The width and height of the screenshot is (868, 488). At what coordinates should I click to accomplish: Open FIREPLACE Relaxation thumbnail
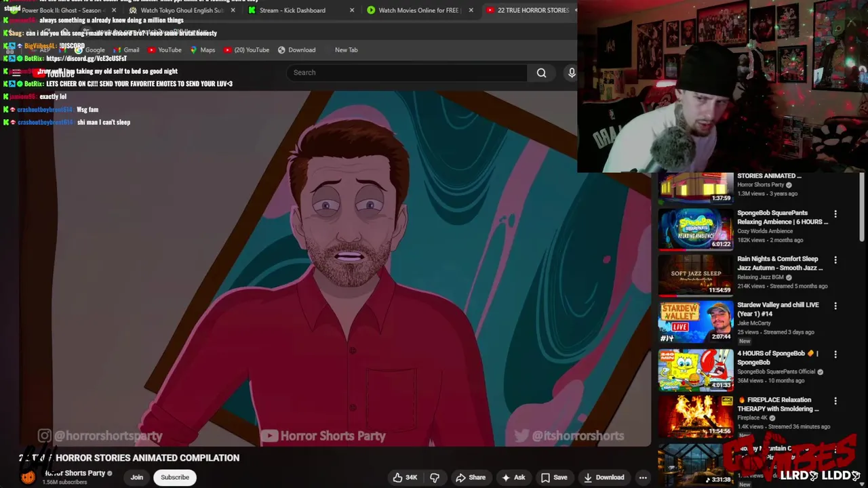[696, 416]
